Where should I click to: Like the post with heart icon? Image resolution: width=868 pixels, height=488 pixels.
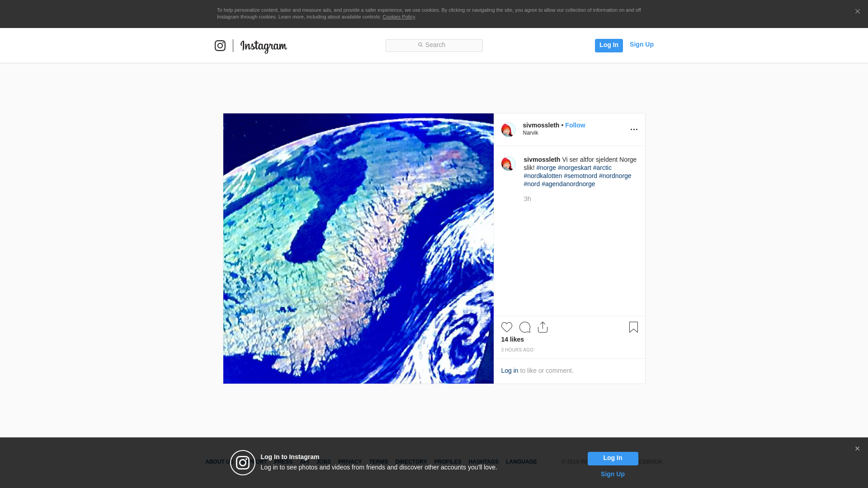(506, 327)
